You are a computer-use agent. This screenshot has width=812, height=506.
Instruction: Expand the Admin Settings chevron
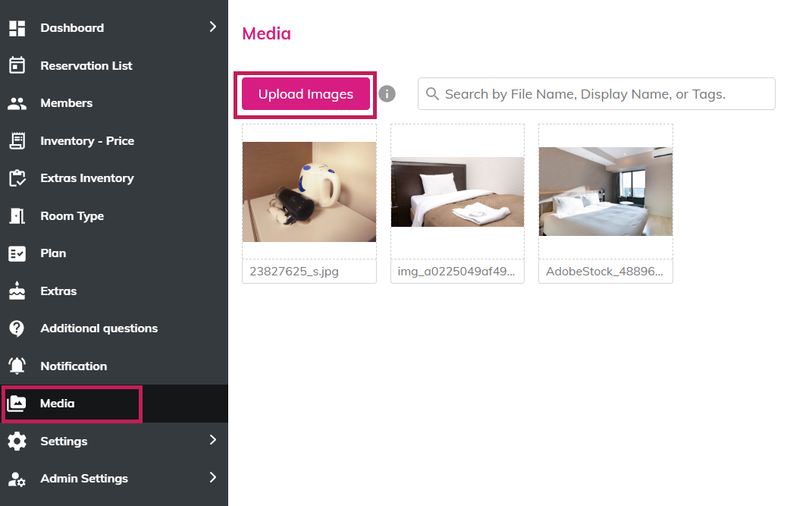pos(212,478)
